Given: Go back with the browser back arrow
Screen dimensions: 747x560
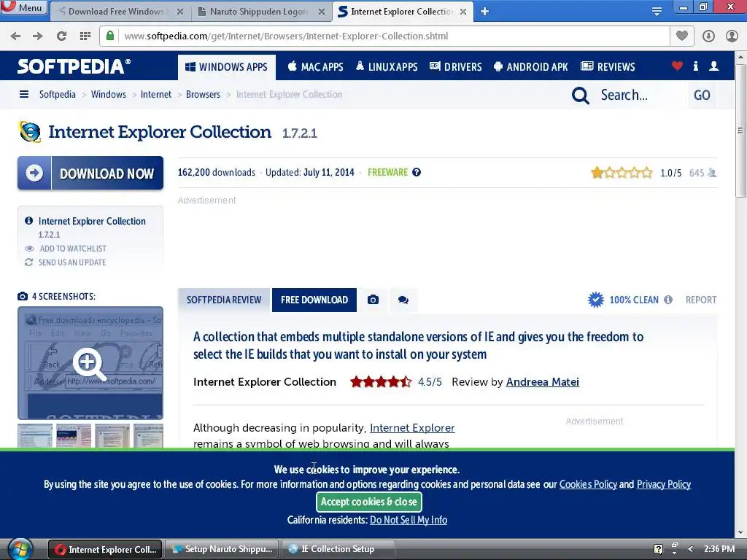Looking at the screenshot, I should [x=15, y=36].
